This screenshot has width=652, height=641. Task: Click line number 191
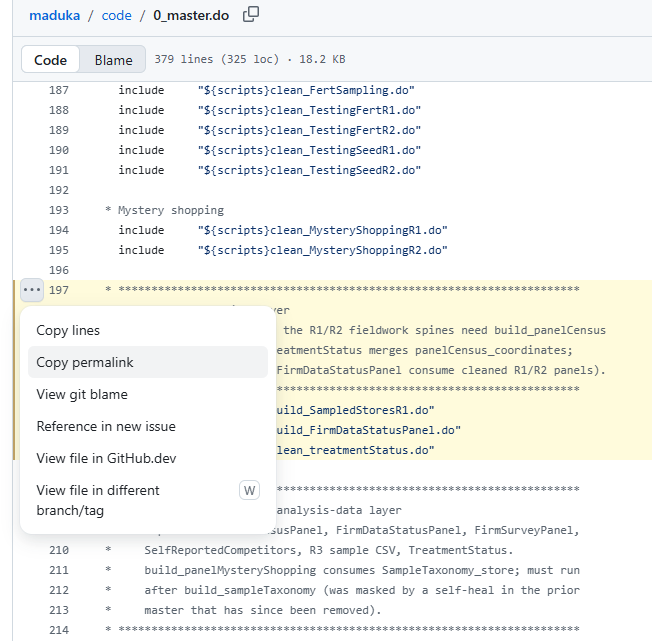59,170
